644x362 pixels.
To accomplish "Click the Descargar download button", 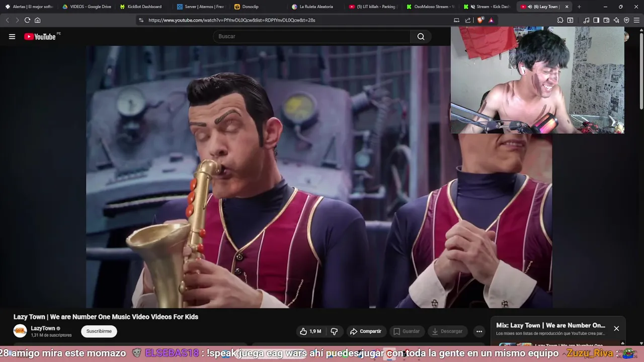I will (x=447, y=331).
